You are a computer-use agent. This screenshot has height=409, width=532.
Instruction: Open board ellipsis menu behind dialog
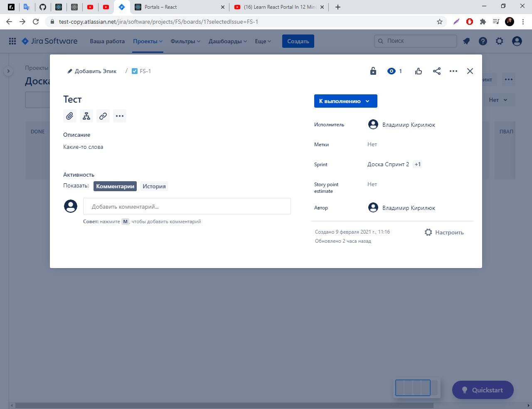pyautogui.click(x=509, y=79)
